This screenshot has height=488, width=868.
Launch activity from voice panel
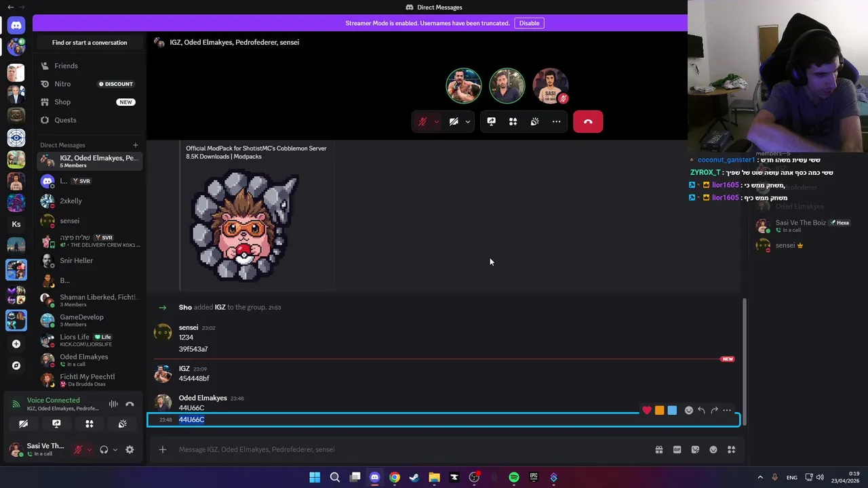(x=90, y=424)
